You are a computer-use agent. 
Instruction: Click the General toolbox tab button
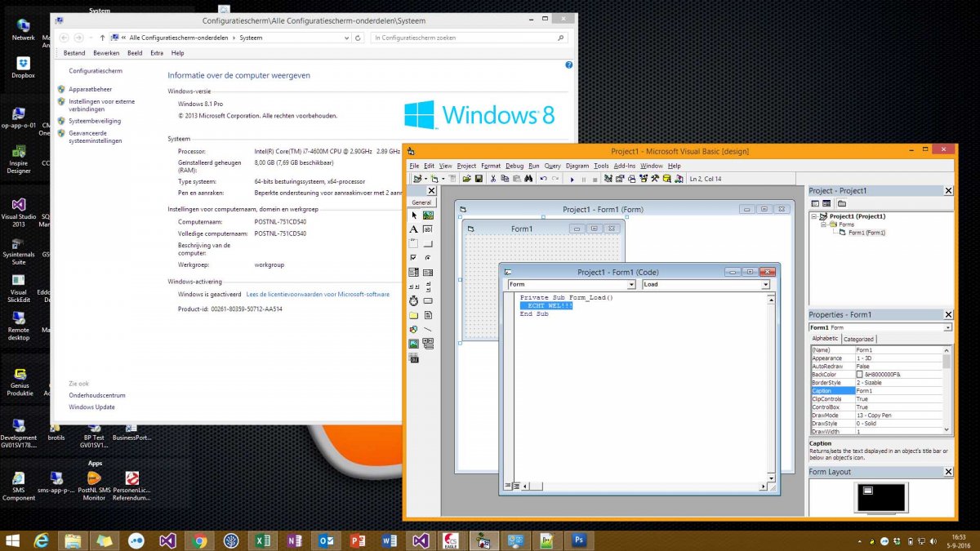point(421,202)
